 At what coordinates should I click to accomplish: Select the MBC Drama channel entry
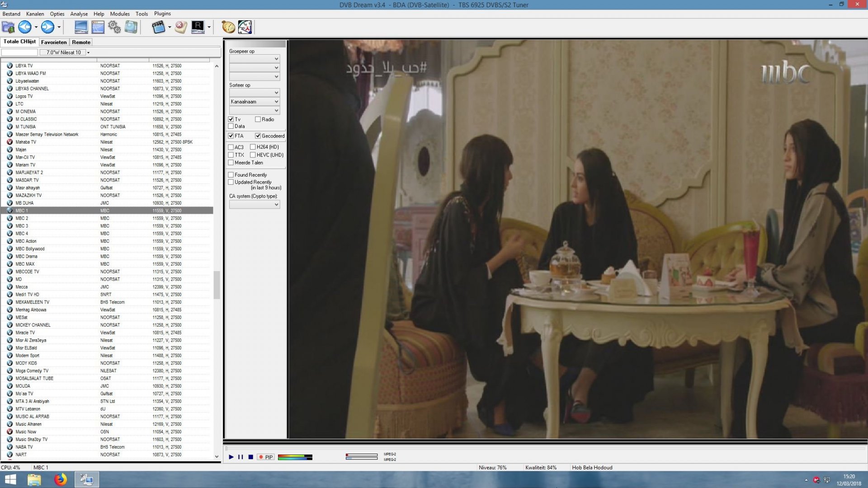tap(27, 256)
